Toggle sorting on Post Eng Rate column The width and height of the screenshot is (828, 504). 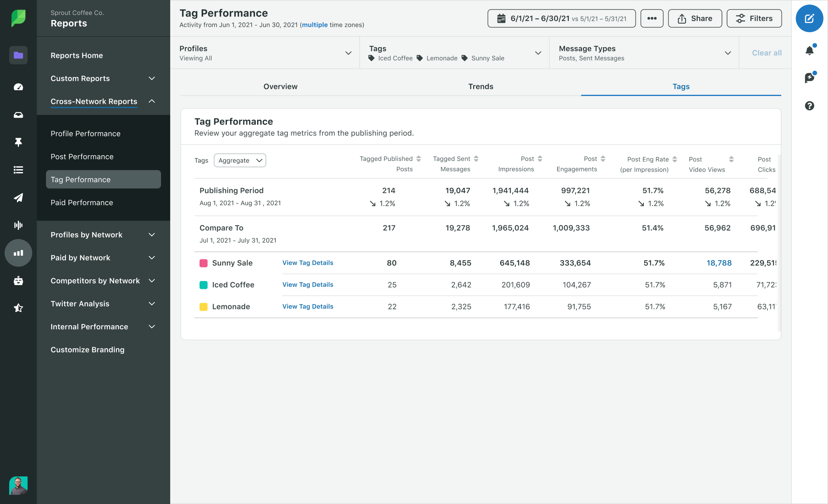pyautogui.click(x=676, y=159)
